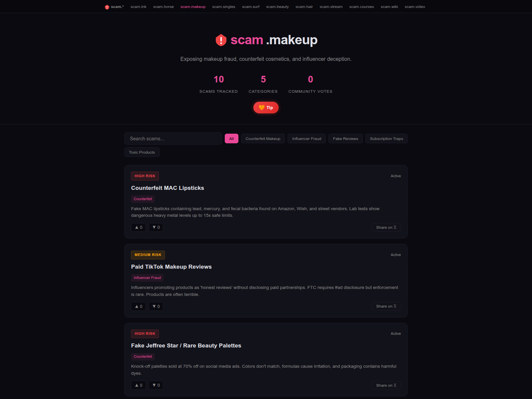Filter by Subscription Traps category
Image resolution: width=532 pixels, height=399 pixels.
tap(386, 139)
